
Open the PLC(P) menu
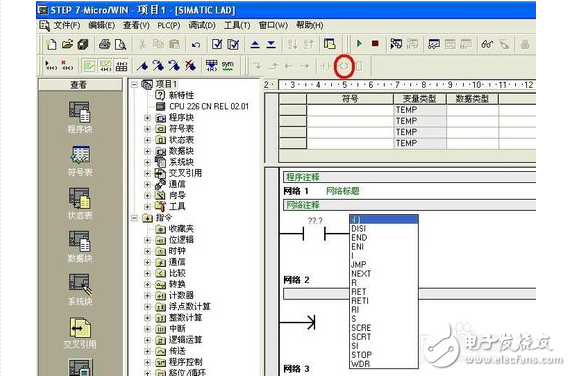(x=169, y=25)
